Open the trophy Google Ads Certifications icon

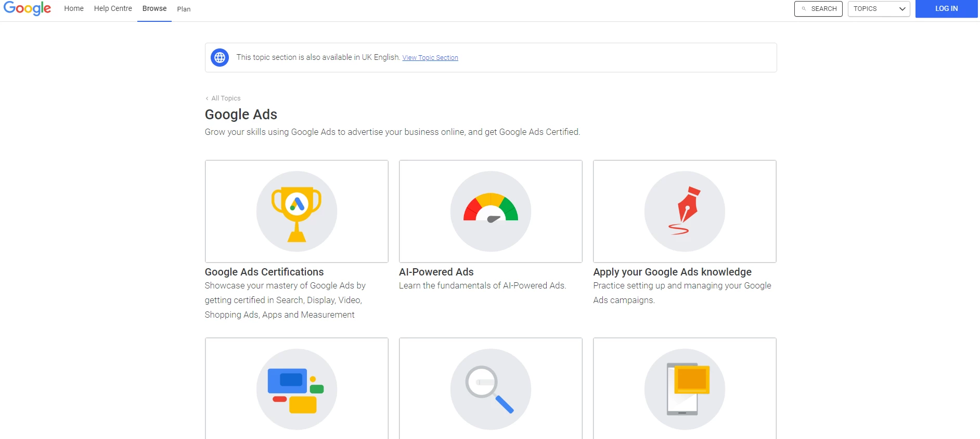coord(296,211)
